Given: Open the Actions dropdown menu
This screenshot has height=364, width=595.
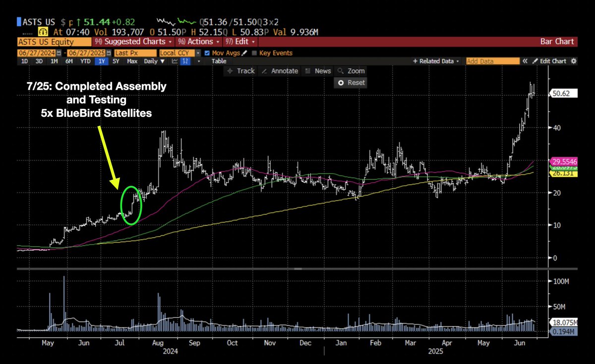Looking at the screenshot, I should point(199,42).
